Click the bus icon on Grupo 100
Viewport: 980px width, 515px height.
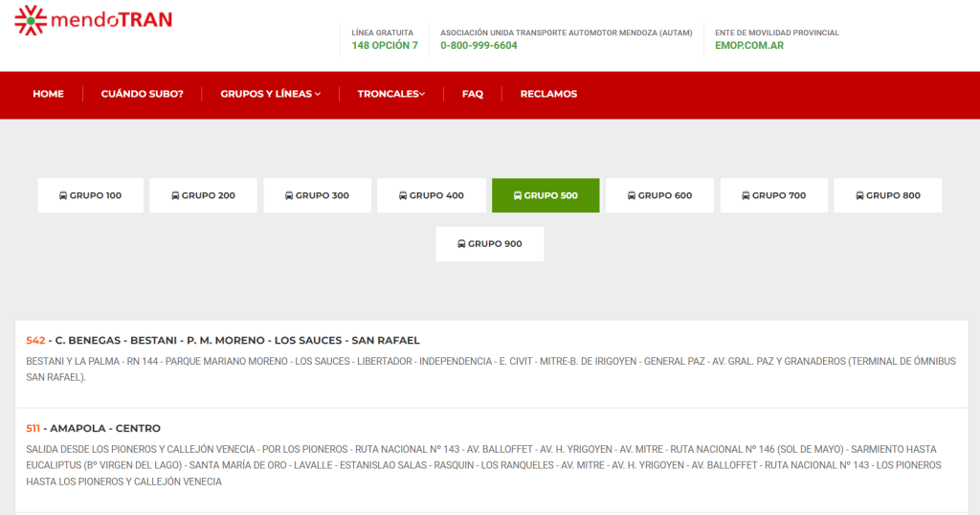pyautogui.click(x=63, y=195)
